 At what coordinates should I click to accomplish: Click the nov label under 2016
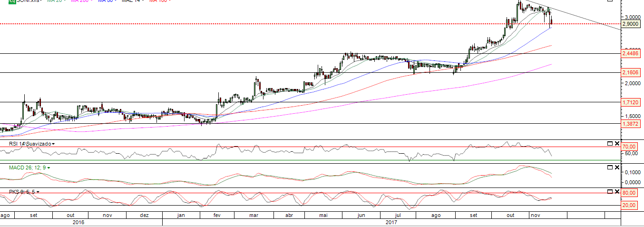click(107, 215)
